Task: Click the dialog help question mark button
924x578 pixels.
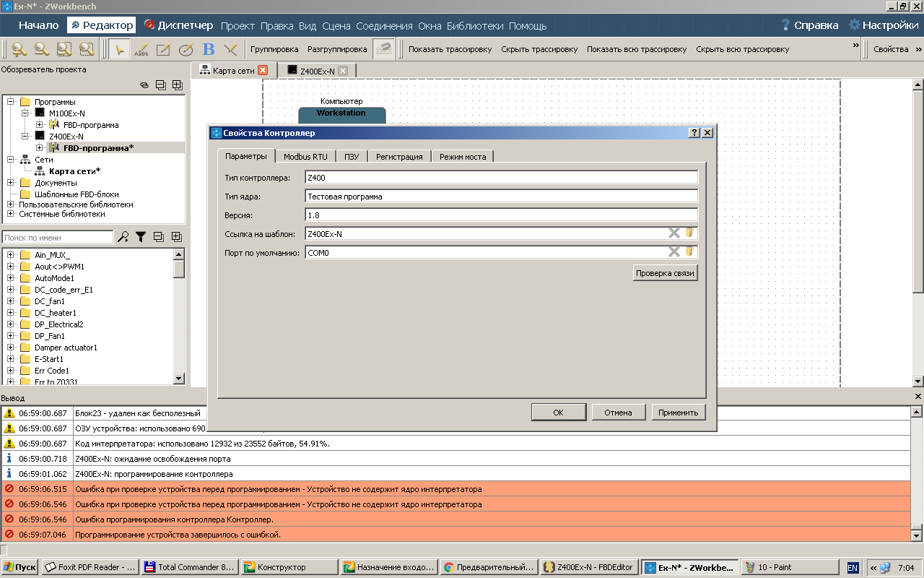Action: 694,133
